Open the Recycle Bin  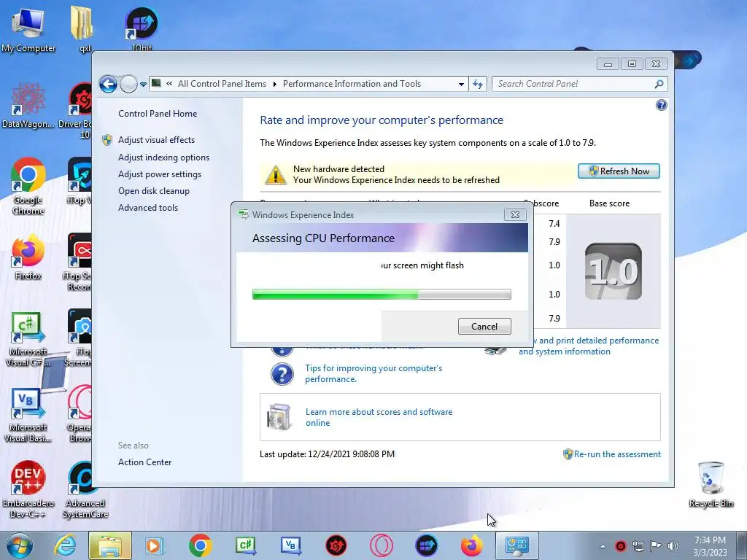[711, 484]
